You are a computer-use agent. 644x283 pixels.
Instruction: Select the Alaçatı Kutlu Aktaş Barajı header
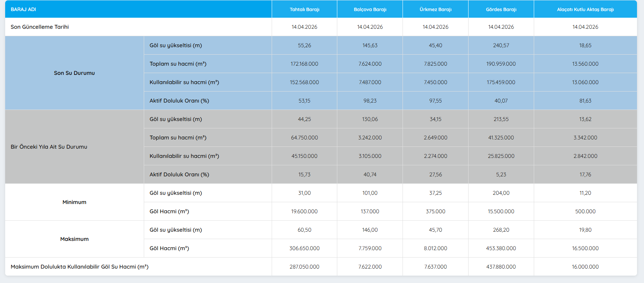(585, 9)
